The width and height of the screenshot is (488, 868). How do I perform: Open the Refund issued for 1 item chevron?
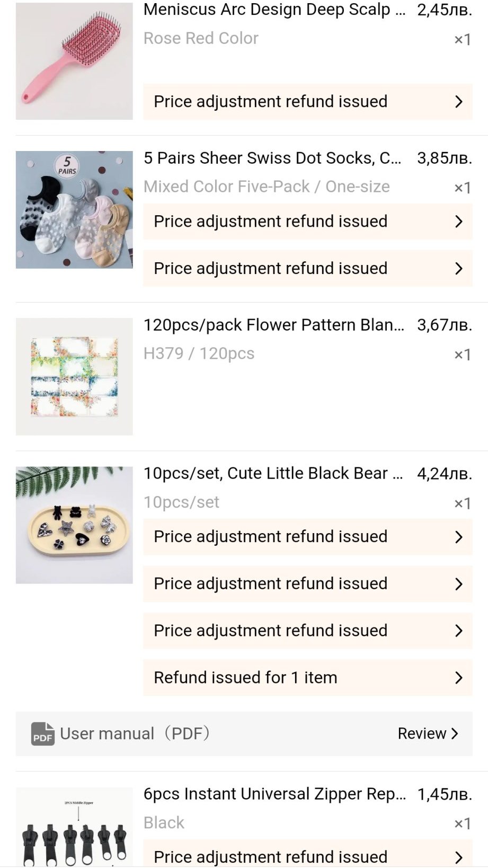pos(459,678)
